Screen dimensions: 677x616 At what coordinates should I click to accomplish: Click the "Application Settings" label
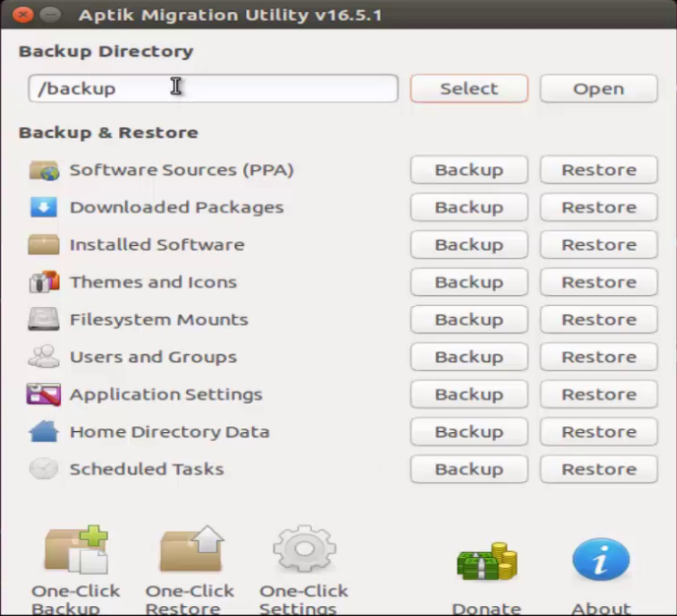click(x=166, y=395)
